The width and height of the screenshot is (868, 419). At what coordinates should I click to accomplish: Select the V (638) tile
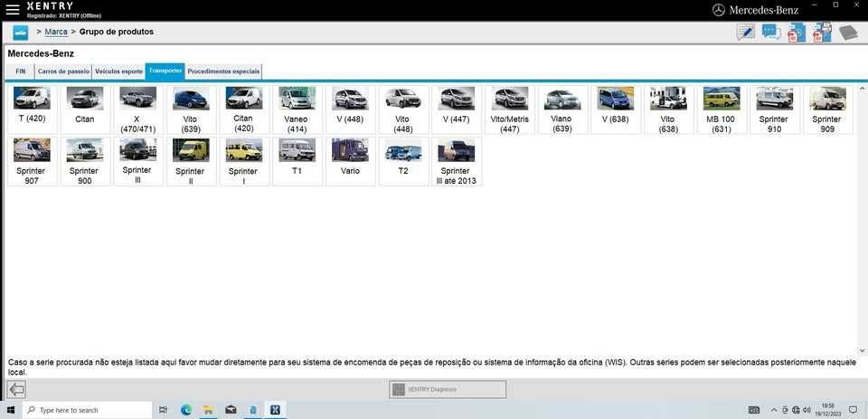coord(616,110)
